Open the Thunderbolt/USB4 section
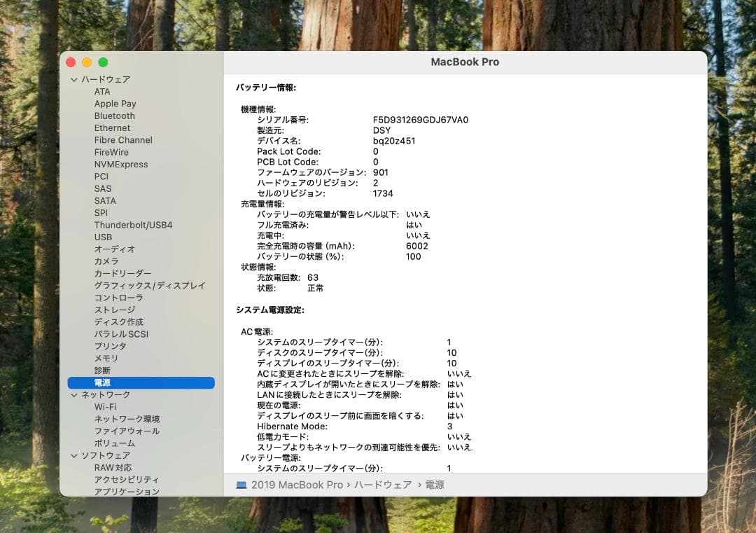The image size is (756, 533). pyautogui.click(x=132, y=225)
